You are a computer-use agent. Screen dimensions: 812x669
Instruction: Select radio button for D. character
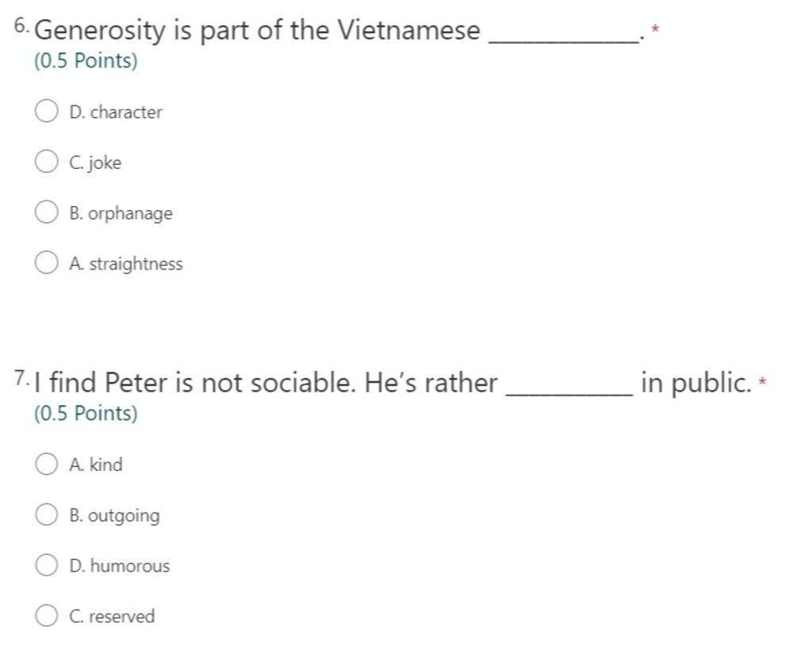[x=47, y=111]
